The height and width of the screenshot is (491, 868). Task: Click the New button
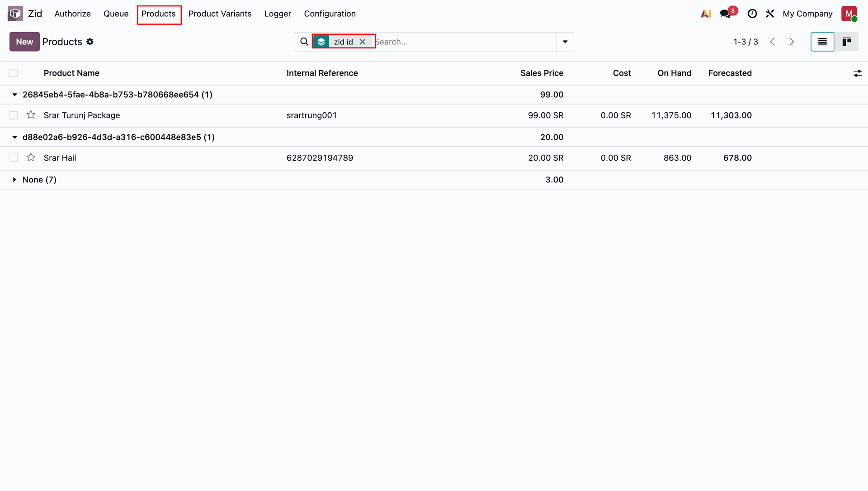coord(24,42)
